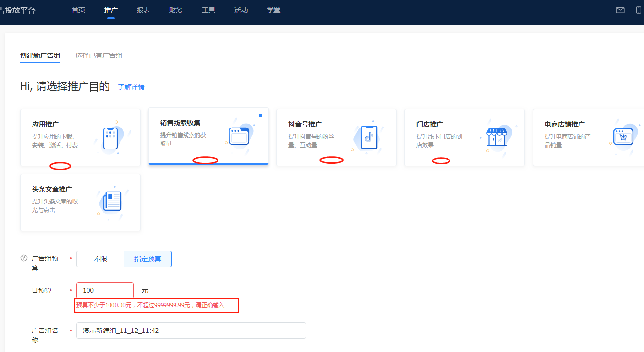Viewport: 644px width, 352px height.
Task: Open the mail envelope icon
Action: click(620, 10)
